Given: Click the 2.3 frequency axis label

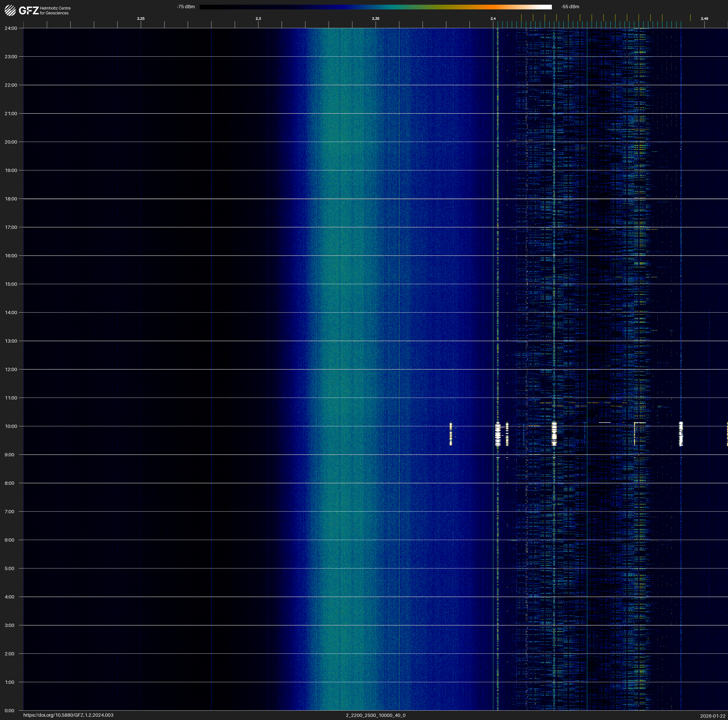Looking at the screenshot, I should [x=258, y=19].
